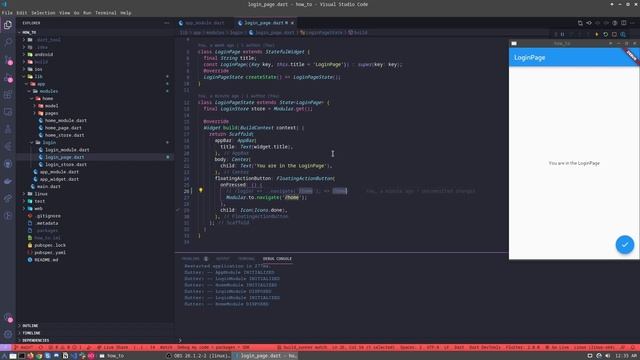Image resolution: width=640 pixels, height=360 pixels.
Task: Collapse the lib folder
Action: click(x=95, y=76)
